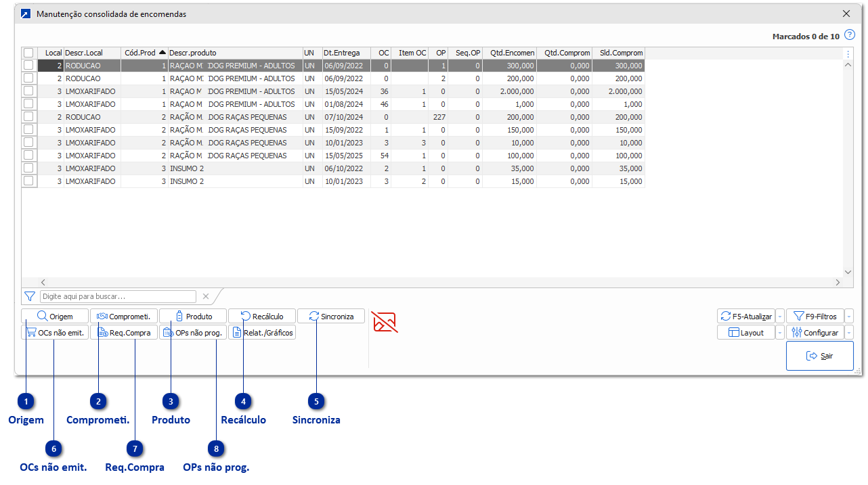Click the crossed-out image icon
The width and height of the screenshot is (868, 485).
[385, 323]
